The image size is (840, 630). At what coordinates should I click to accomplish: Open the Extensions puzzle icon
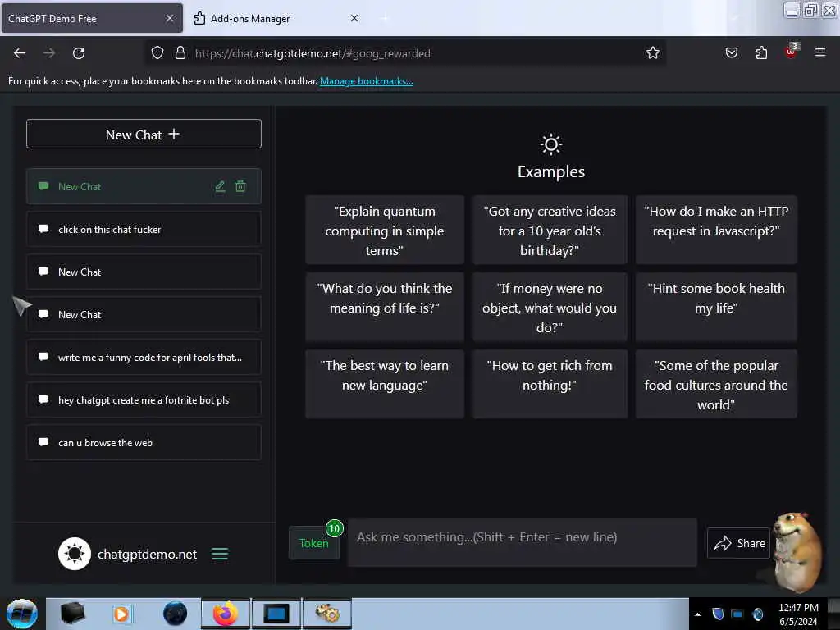(761, 53)
